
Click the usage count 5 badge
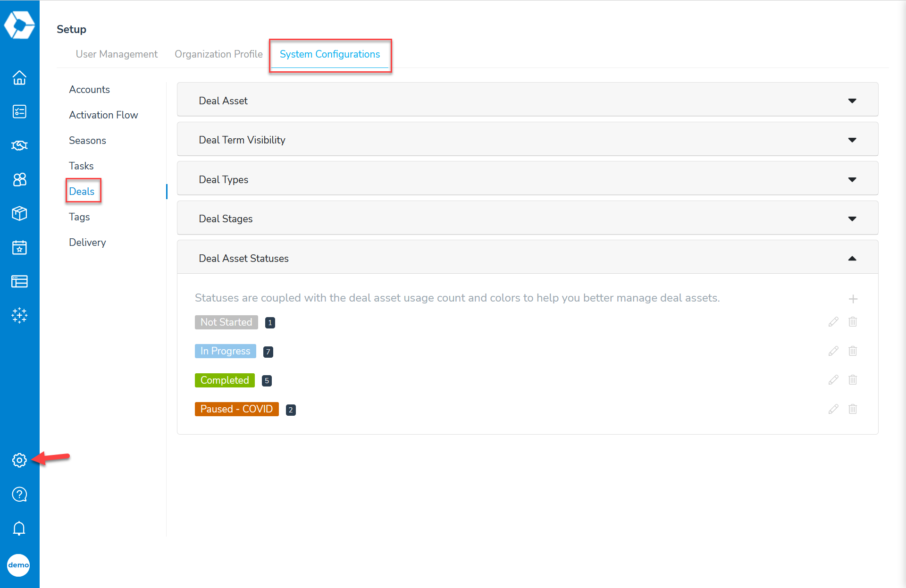click(267, 381)
